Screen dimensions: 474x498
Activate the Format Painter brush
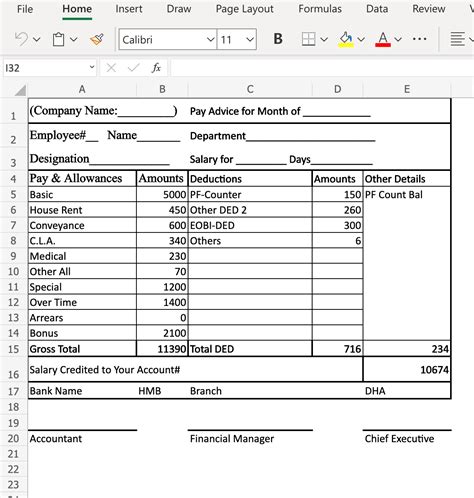[x=97, y=39]
